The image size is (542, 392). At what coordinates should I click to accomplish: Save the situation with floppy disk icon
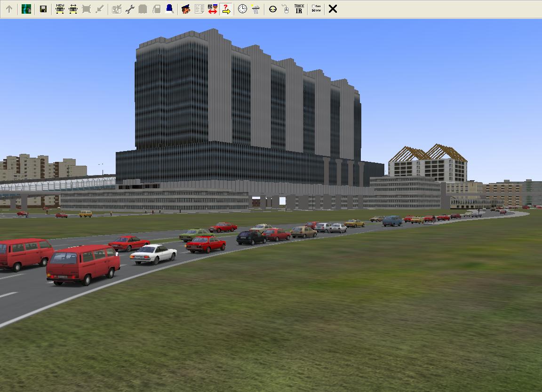pos(43,9)
